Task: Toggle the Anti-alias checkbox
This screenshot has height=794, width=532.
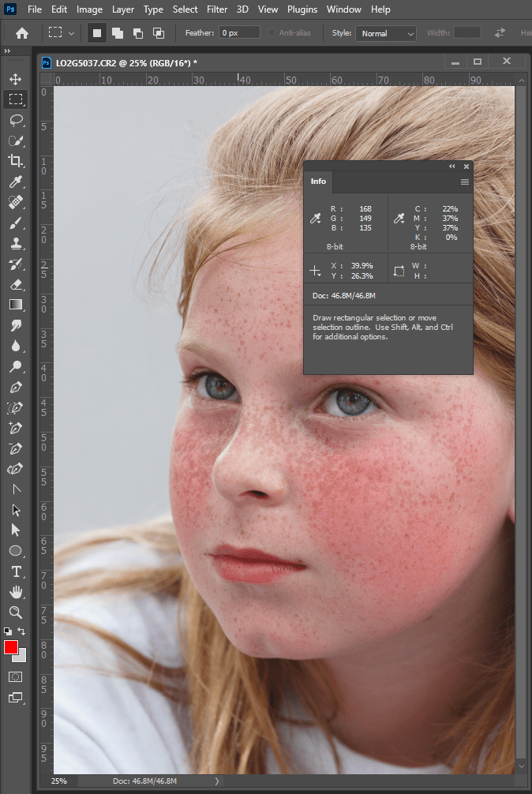Action: tap(272, 33)
